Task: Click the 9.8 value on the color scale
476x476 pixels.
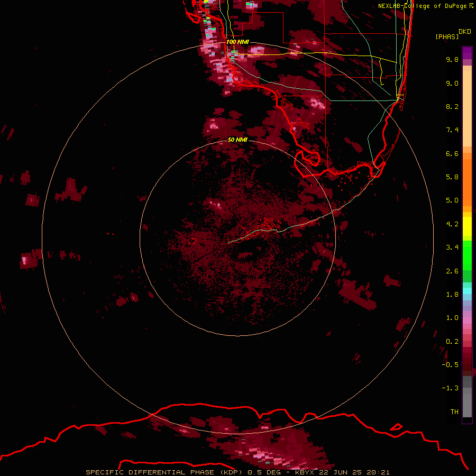Action: pos(452,59)
